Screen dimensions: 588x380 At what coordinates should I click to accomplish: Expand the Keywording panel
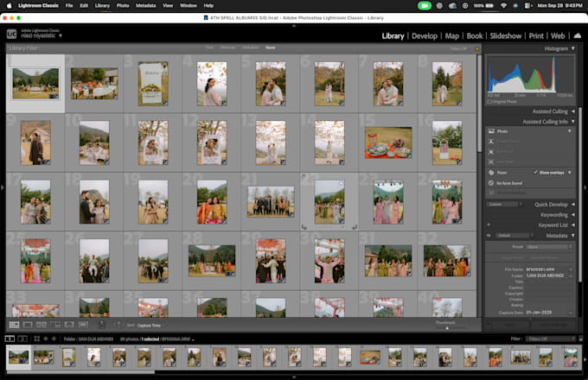(573, 215)
